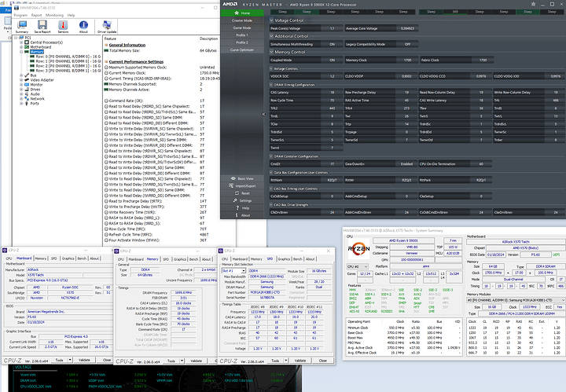This screenshot has width=566, height=392.
Task: Open the Report menu in HWiNFO64
Action: click(36, 15)
